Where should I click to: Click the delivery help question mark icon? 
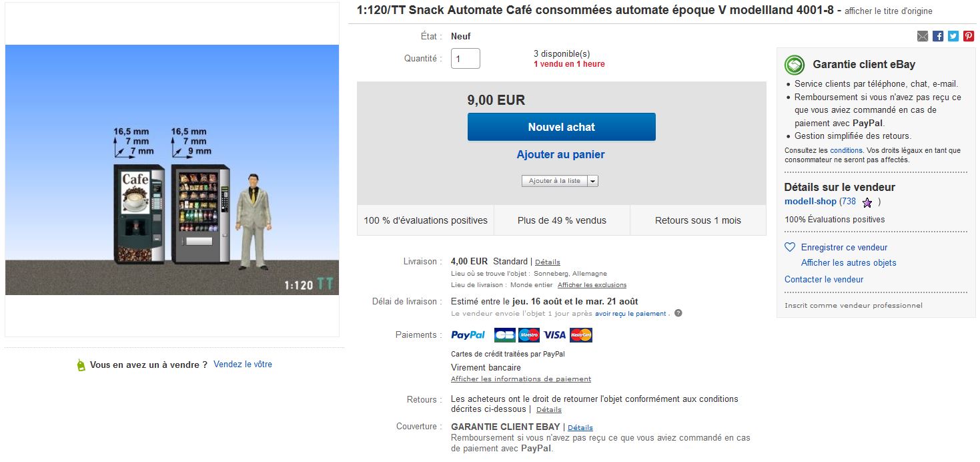tap(678, 313)
